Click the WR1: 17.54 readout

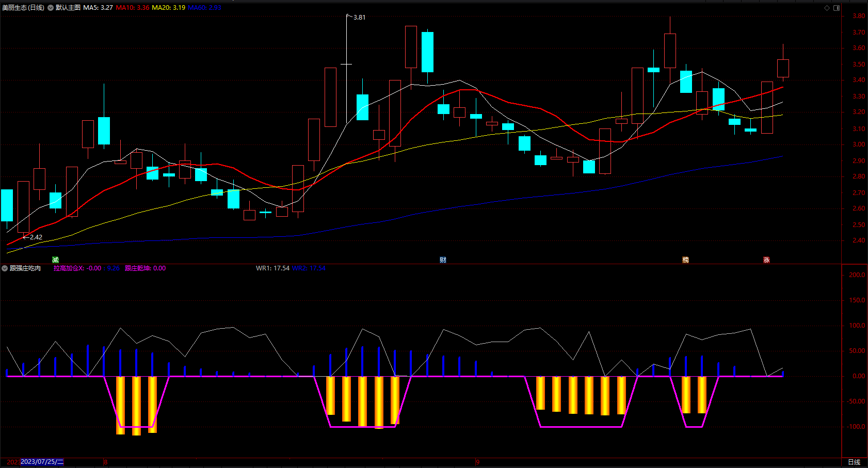click(272, 268)
